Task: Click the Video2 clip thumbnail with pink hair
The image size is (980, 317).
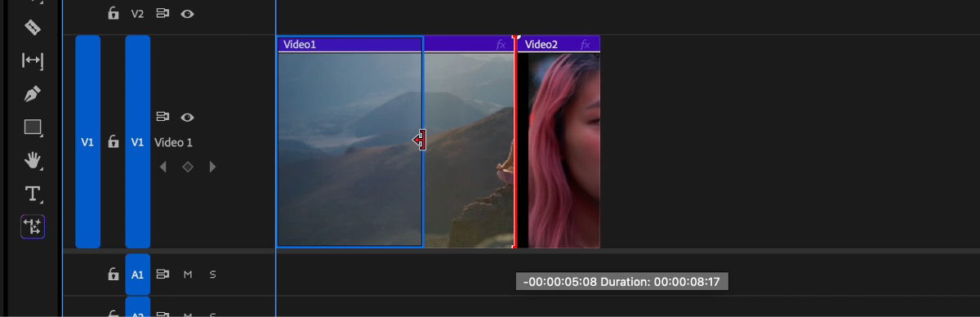Action: pyautogui.click(x=563, y=150)
